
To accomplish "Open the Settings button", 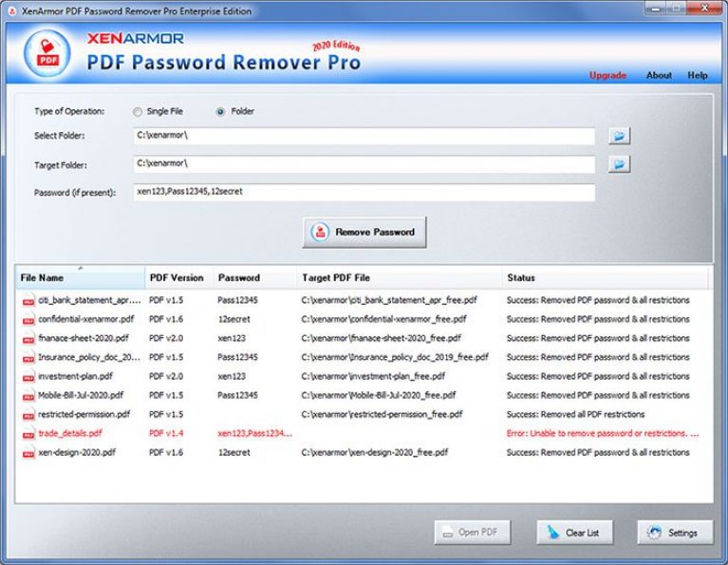I will click(675, 533).
